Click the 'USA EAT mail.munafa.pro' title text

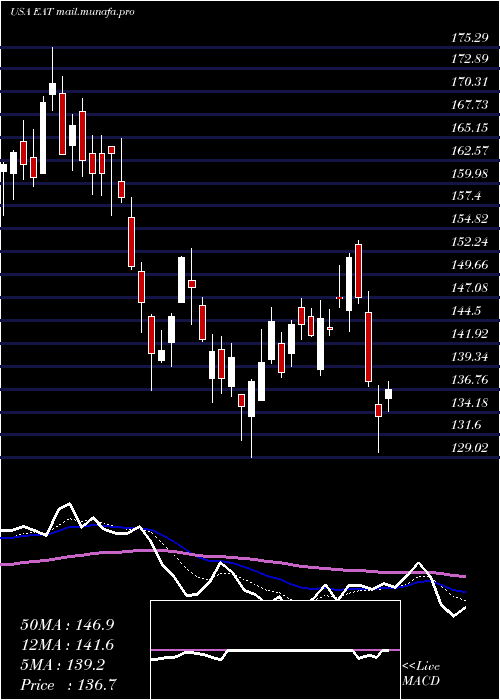[72, 12]
